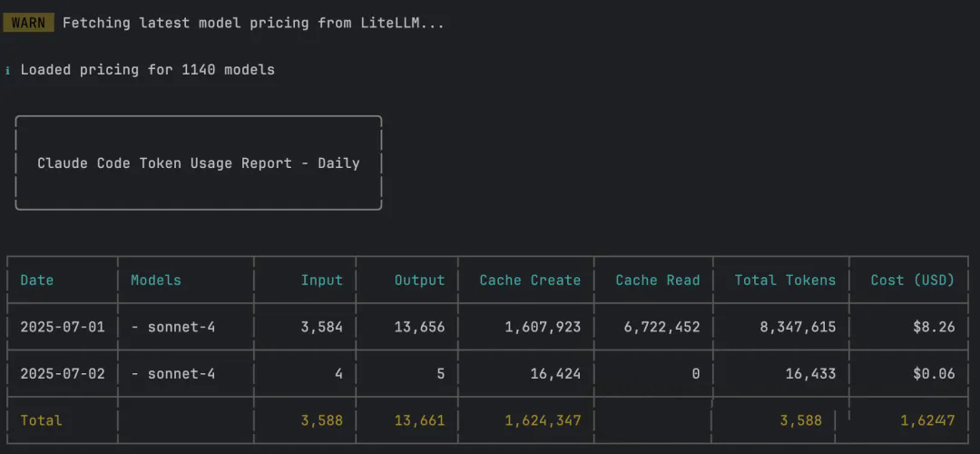
Task: Click the Cache Read column header
Action: click(x=658, y=281)
